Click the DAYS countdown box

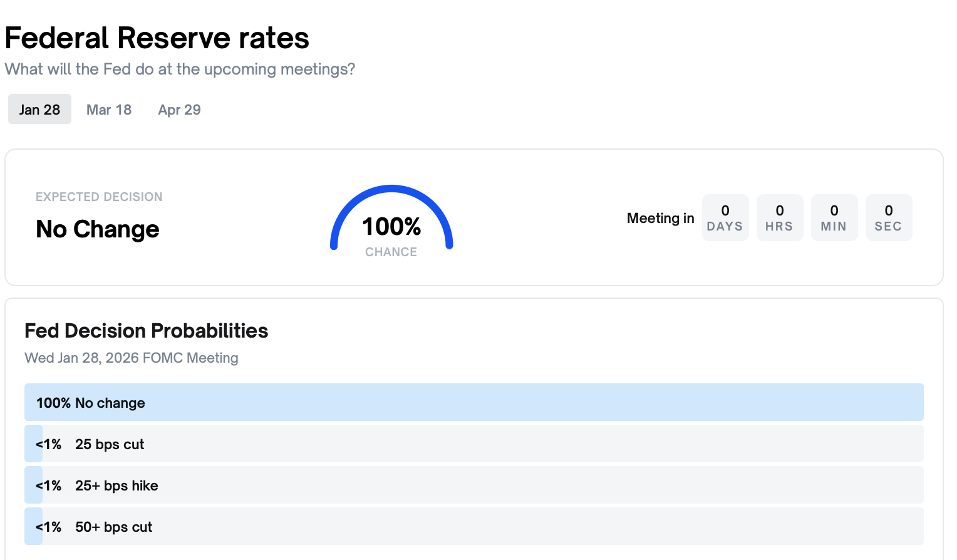point(725,217)
